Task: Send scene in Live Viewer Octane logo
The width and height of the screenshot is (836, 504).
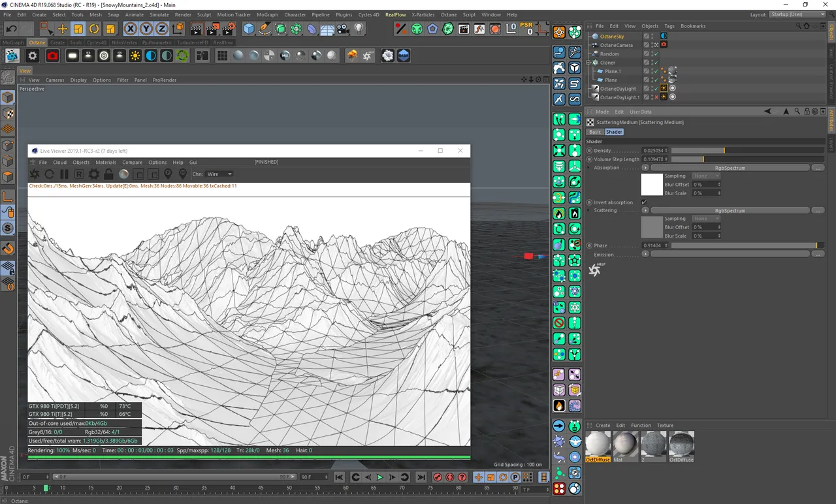Action: coord(35,174)
